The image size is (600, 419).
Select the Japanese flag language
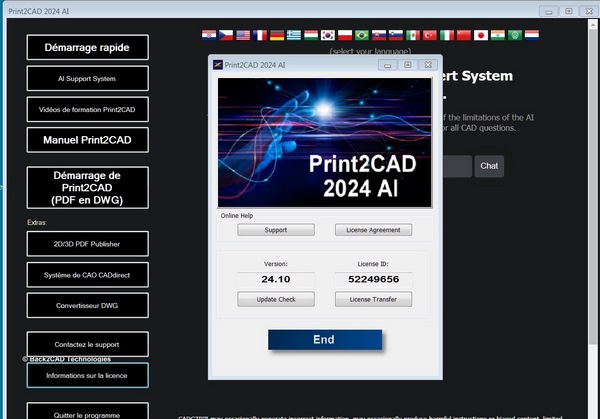point(481,35)
